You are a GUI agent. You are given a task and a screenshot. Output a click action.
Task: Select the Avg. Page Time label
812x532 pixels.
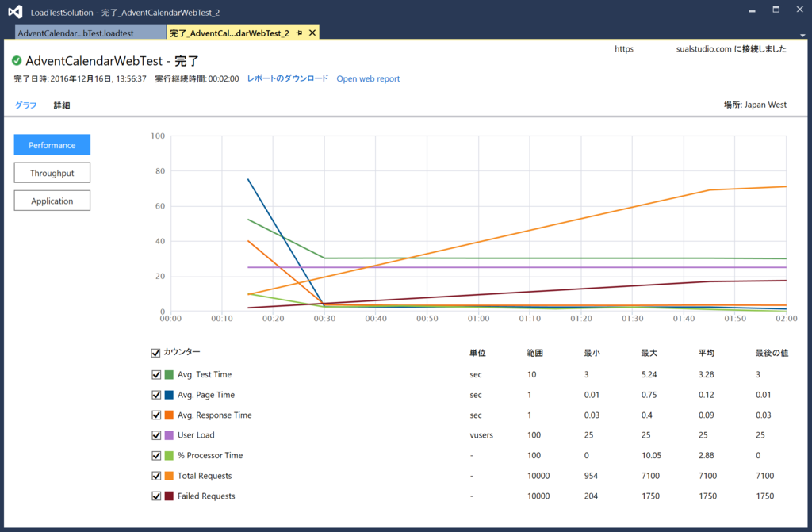[x=206, y=395]
